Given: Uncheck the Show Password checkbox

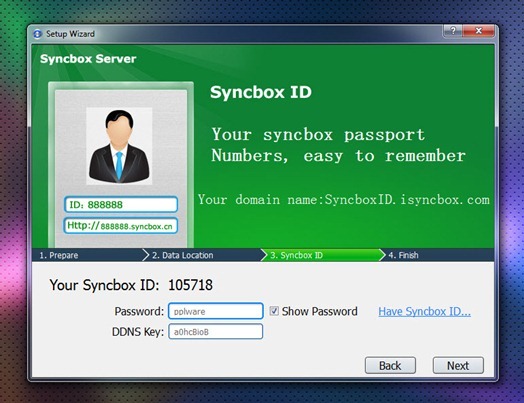Looking at the screenshot, I should pos(274,311).
